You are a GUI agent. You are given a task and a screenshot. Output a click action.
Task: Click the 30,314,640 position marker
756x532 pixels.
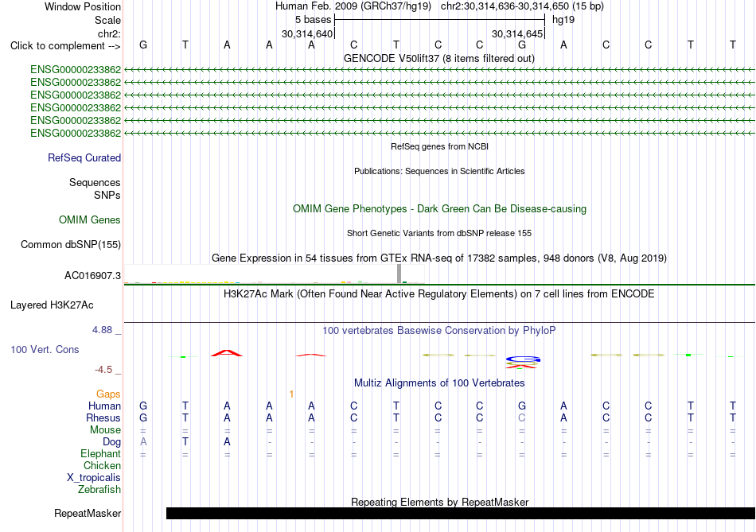click(307, 33)
